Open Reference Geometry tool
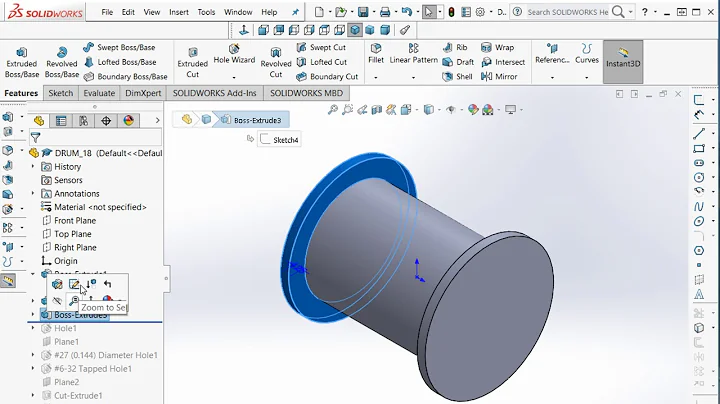 click(x=552, y=54)
